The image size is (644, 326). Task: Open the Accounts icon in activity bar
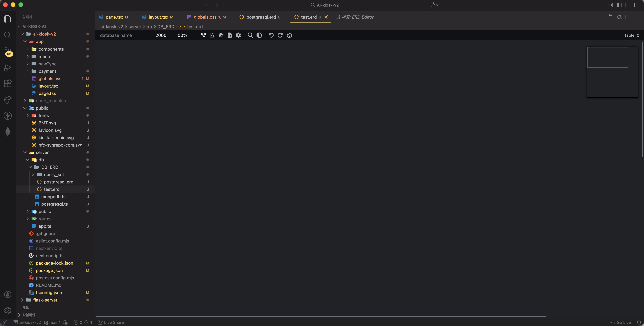tap(8, 294)
